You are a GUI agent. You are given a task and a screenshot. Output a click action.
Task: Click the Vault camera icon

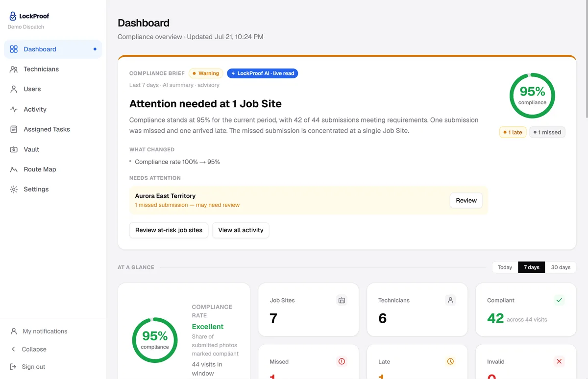[14, 149]
